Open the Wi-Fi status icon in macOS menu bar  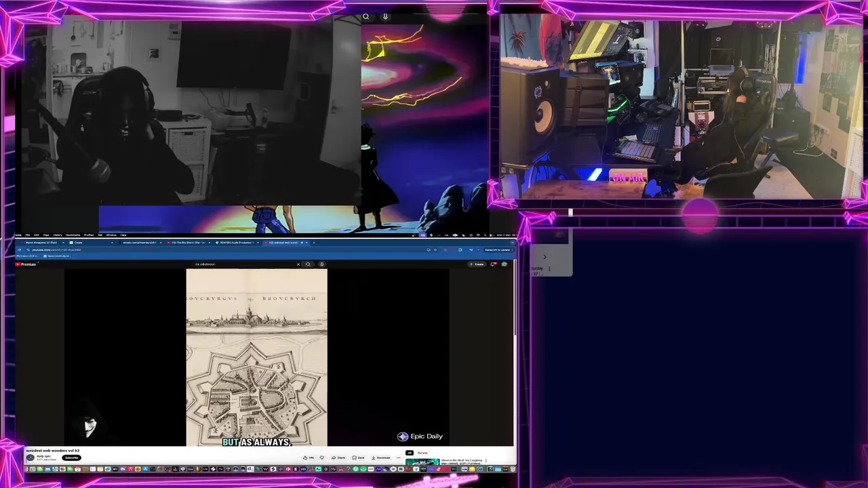[478, 235]
